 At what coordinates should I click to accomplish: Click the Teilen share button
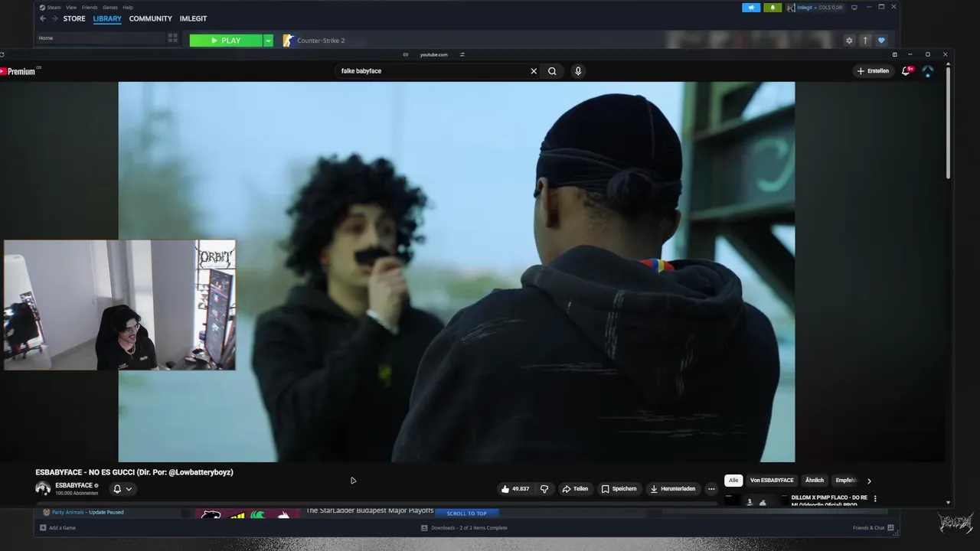pyautogui.click(x=575, y=489)
